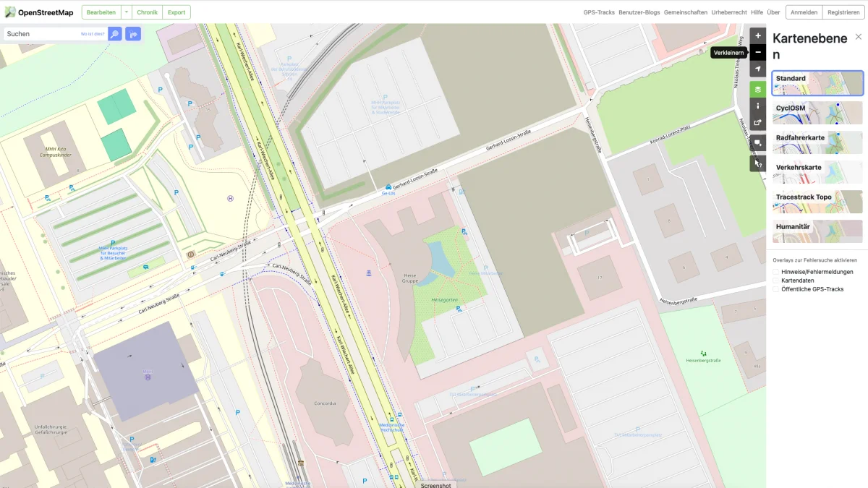The image size is (868, 488).
Task: Click the Export tab
Action: [x=176, y=12]
